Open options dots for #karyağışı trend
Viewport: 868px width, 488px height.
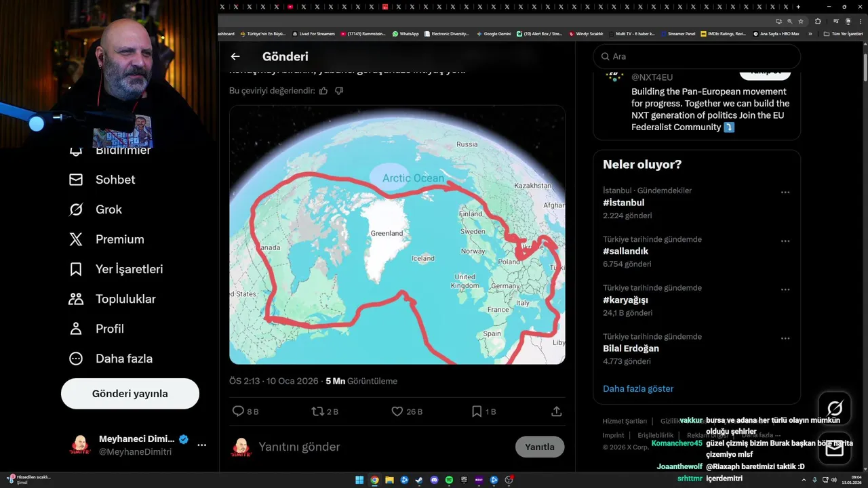click(x=785, y=289)
